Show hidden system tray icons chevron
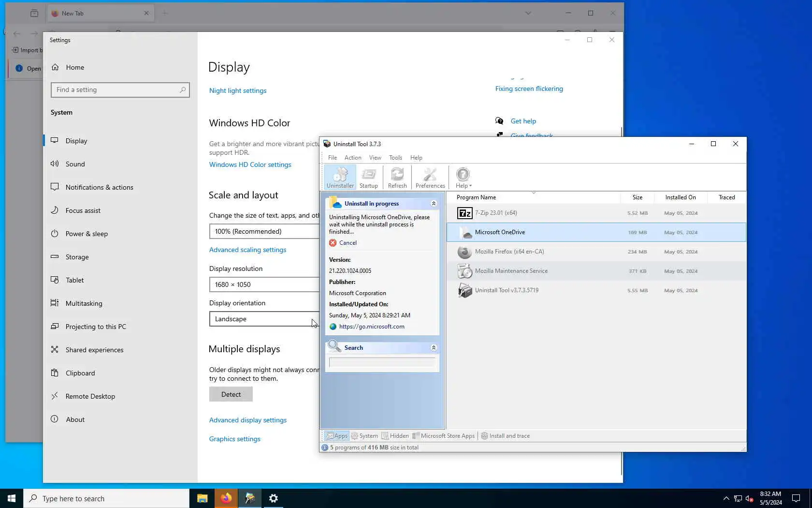This screenshot has height=508, width=812. (726, 498)
